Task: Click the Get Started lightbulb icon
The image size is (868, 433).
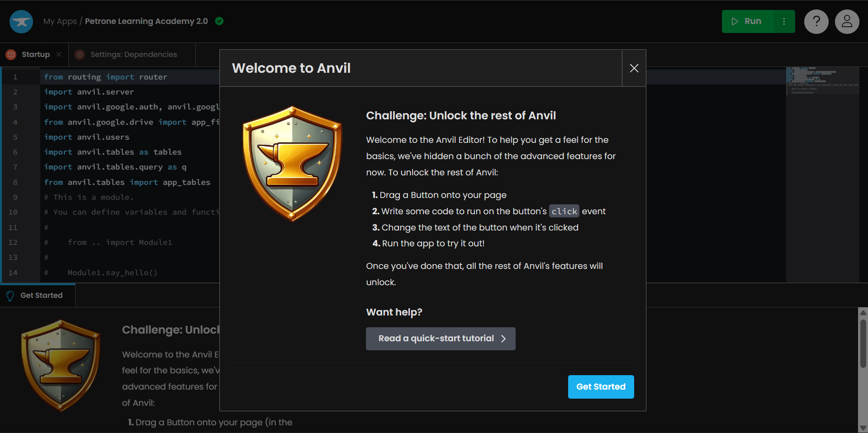Action: pos(10,296)
